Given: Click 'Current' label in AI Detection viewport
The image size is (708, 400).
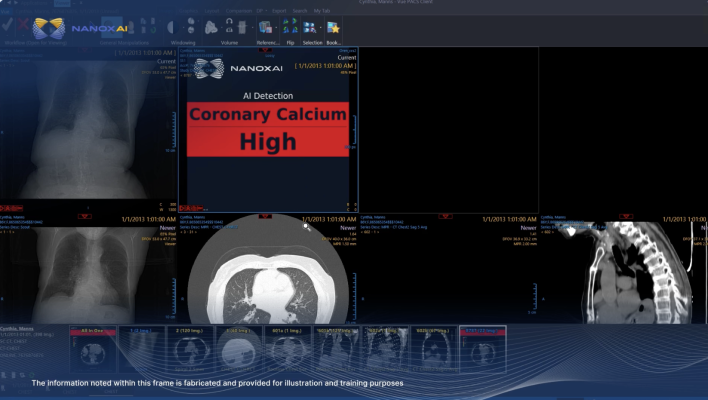Looking at the screenshot, I should [x=347, y=58].
